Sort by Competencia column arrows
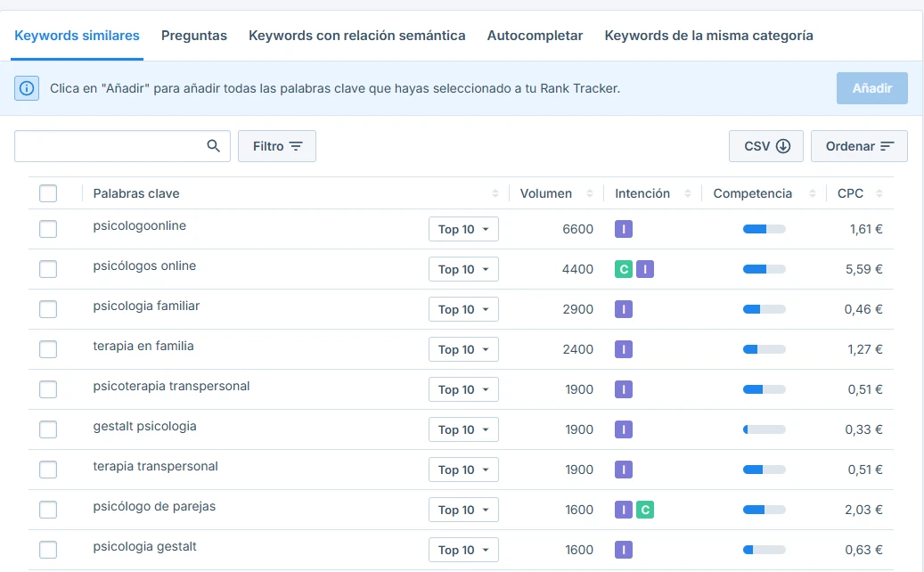Viewport: 924px width, 572px height. (812, 193)
